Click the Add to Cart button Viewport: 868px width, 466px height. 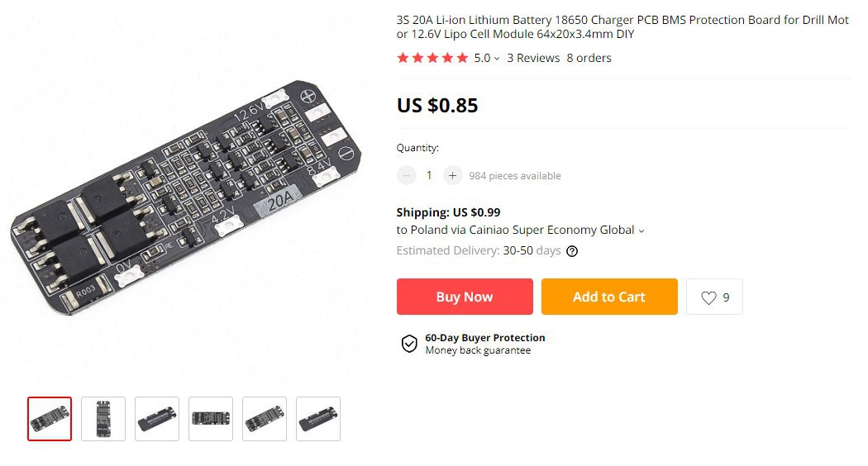(x=609, y=297)
